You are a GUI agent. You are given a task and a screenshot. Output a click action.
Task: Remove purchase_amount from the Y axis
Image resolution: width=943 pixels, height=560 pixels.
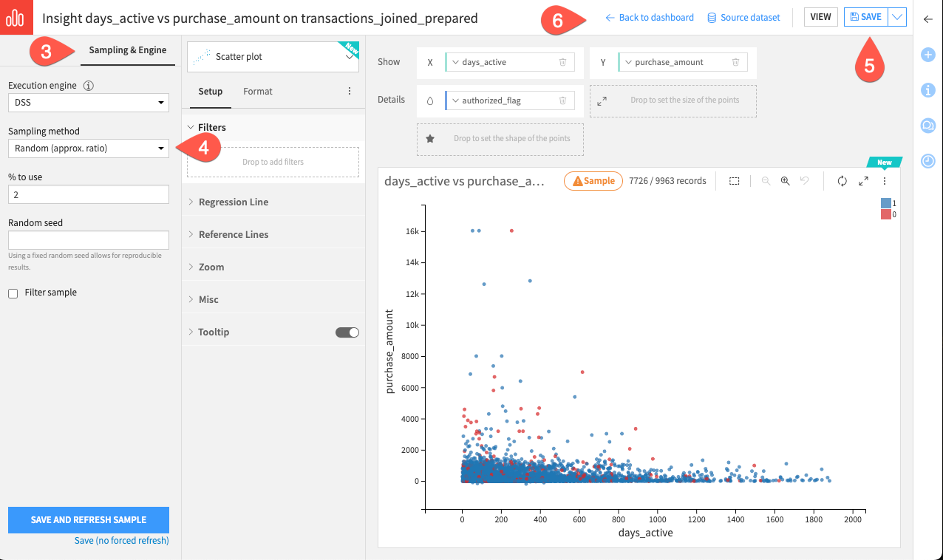(735, 62)
